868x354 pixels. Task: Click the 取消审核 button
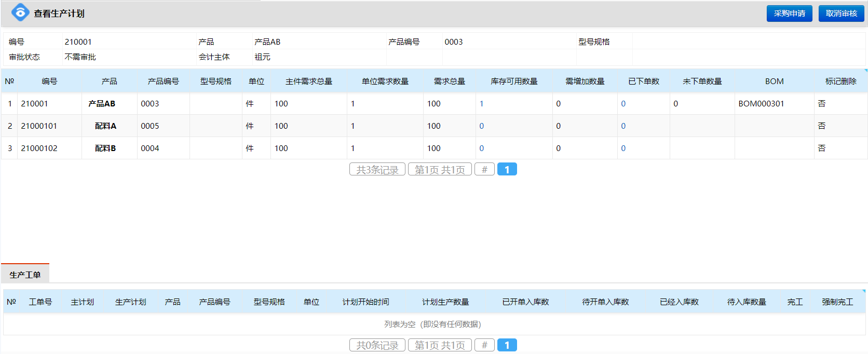841,13
